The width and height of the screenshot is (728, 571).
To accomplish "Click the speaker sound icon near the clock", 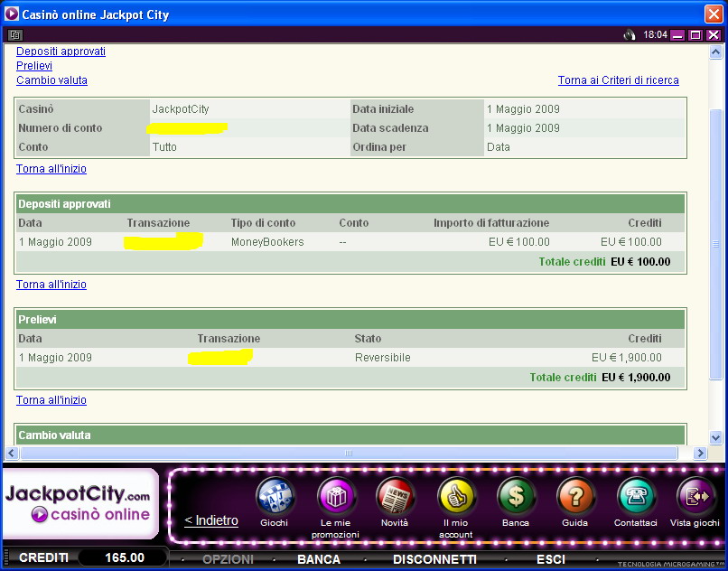I will click(630, 35).
